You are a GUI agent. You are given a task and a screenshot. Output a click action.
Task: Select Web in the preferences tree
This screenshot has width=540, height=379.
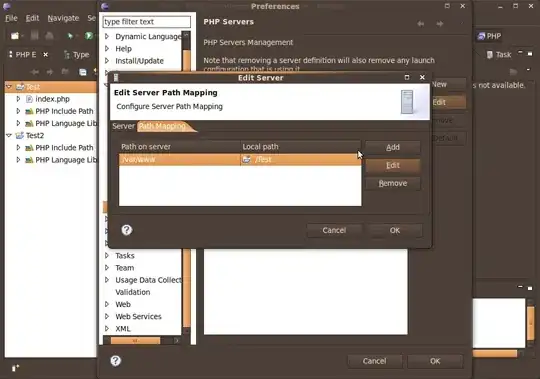[x=123, y=304]
